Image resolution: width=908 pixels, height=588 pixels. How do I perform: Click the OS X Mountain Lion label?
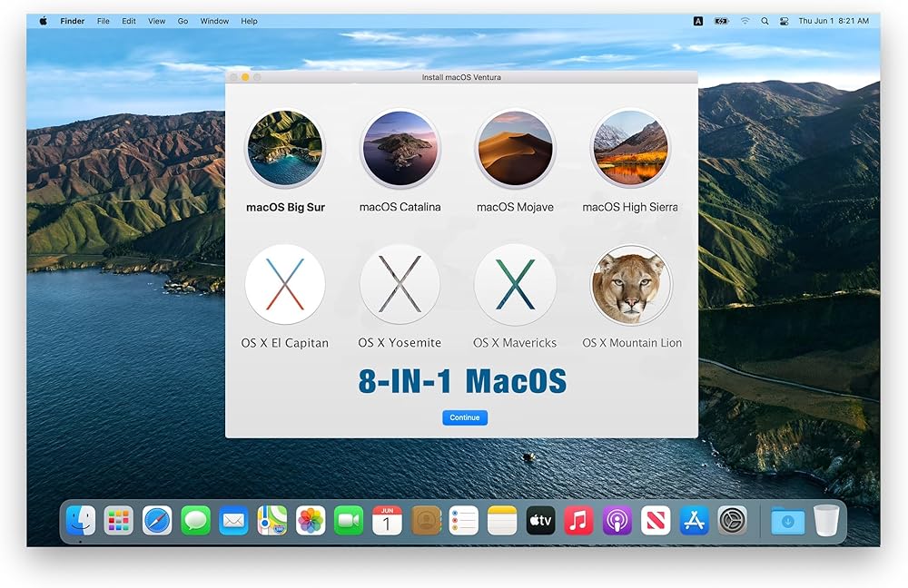[632, 343]
